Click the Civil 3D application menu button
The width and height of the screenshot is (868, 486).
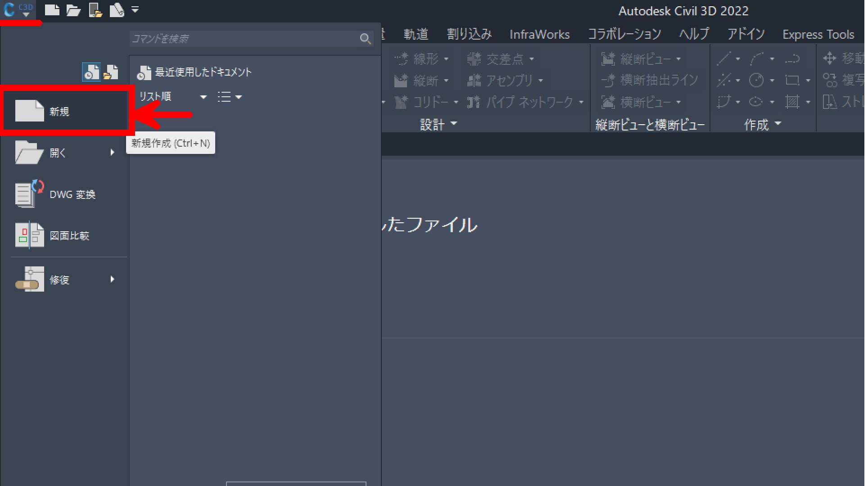[18, 10]
